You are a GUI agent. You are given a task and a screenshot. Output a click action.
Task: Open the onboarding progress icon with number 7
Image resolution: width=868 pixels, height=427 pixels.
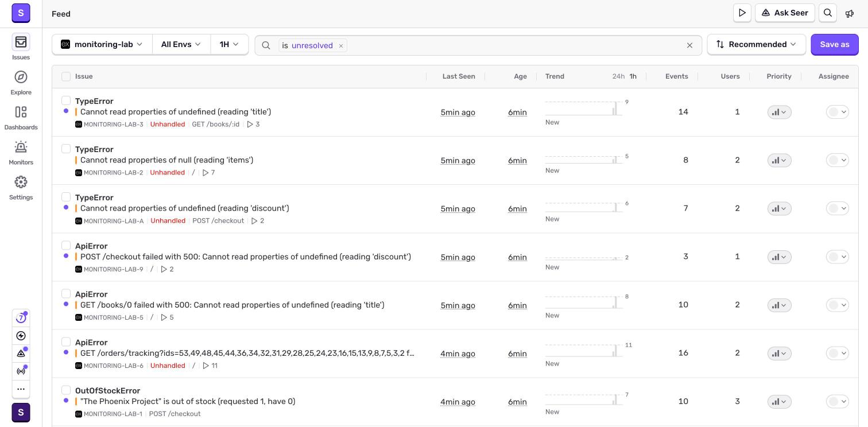pos(21,317)
